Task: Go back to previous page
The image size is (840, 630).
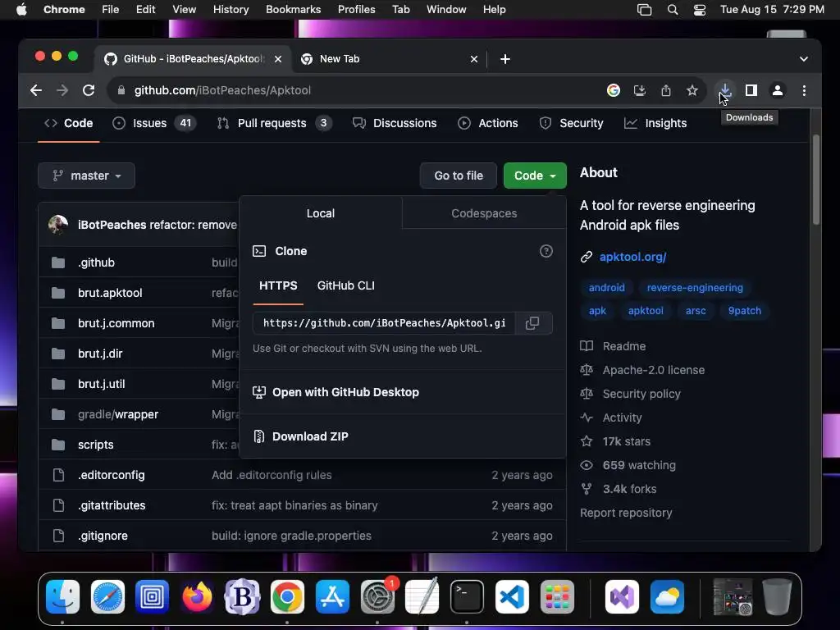Action: 36,90
